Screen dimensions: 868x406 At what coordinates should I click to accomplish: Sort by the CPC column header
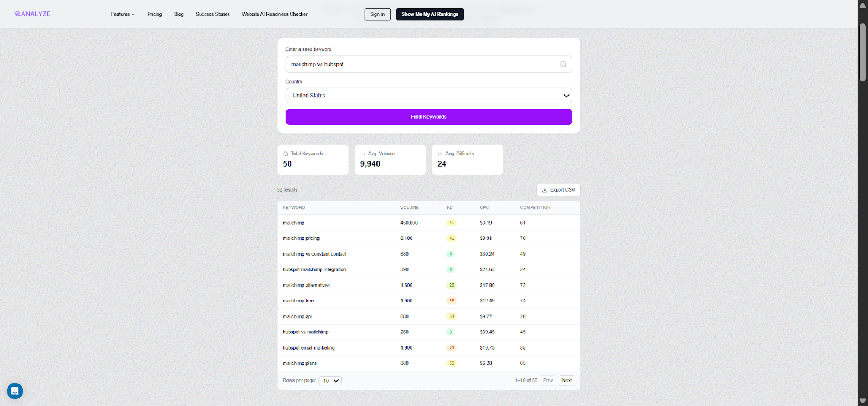pyautogui.click(x=484, y=208)
